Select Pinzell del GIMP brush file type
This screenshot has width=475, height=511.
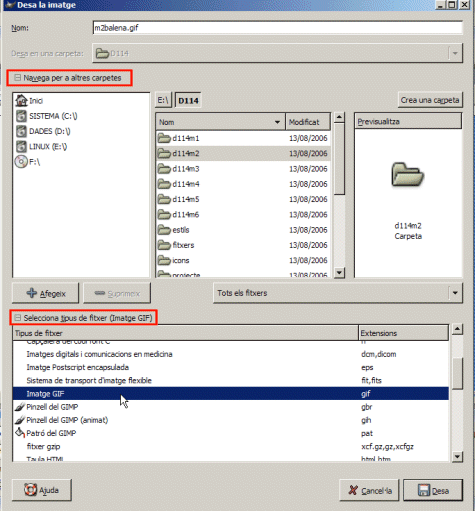[52, 407]
